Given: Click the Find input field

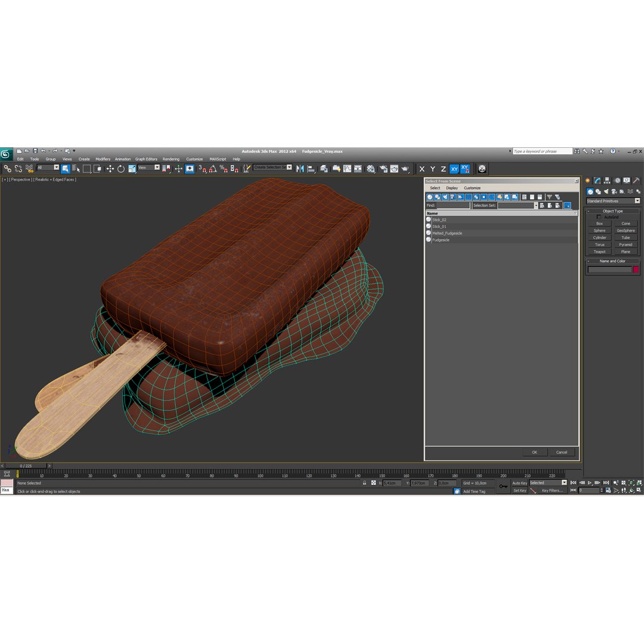Looking at the screenshot, I should (x=453, y=205).
